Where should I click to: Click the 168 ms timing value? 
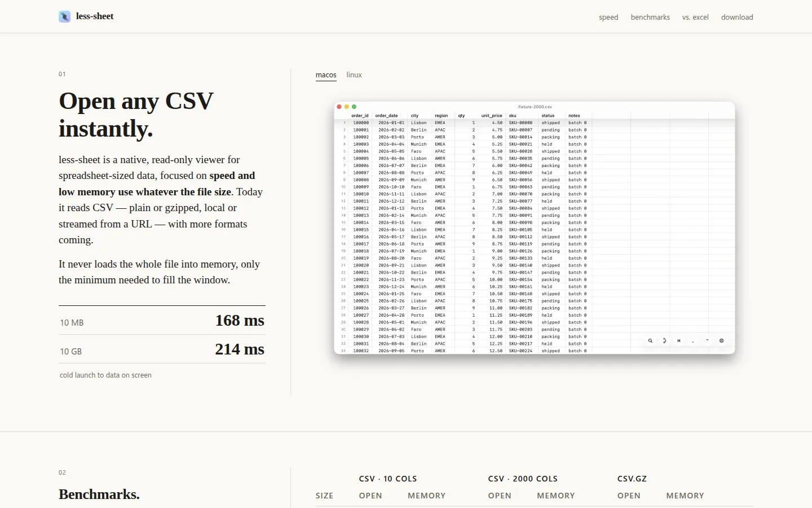pos(240,321)
